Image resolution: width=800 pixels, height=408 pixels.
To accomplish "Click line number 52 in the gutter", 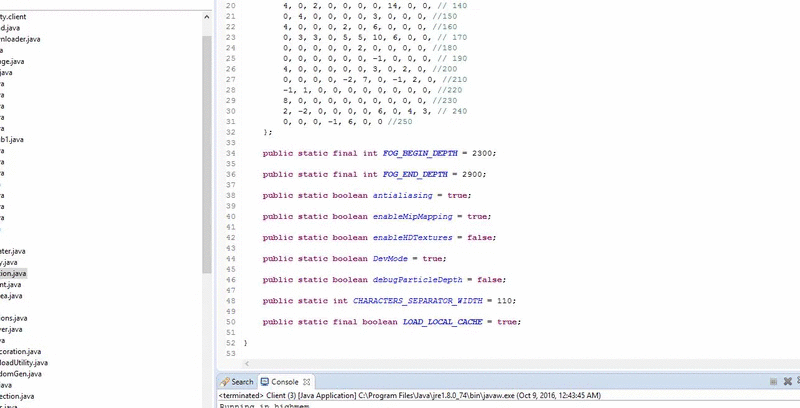I will click(x=230, y=343).
